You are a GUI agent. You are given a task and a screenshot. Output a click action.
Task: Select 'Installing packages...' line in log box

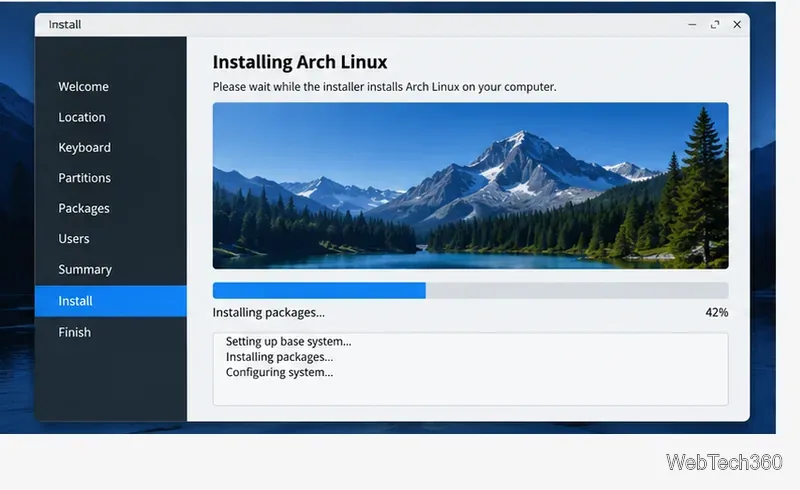click(279, 357)
